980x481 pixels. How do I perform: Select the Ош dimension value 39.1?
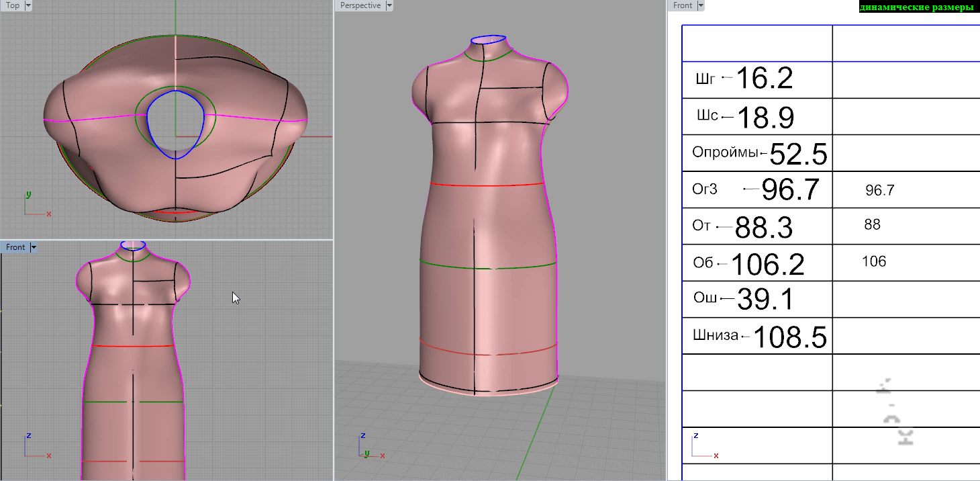(765, 299)
